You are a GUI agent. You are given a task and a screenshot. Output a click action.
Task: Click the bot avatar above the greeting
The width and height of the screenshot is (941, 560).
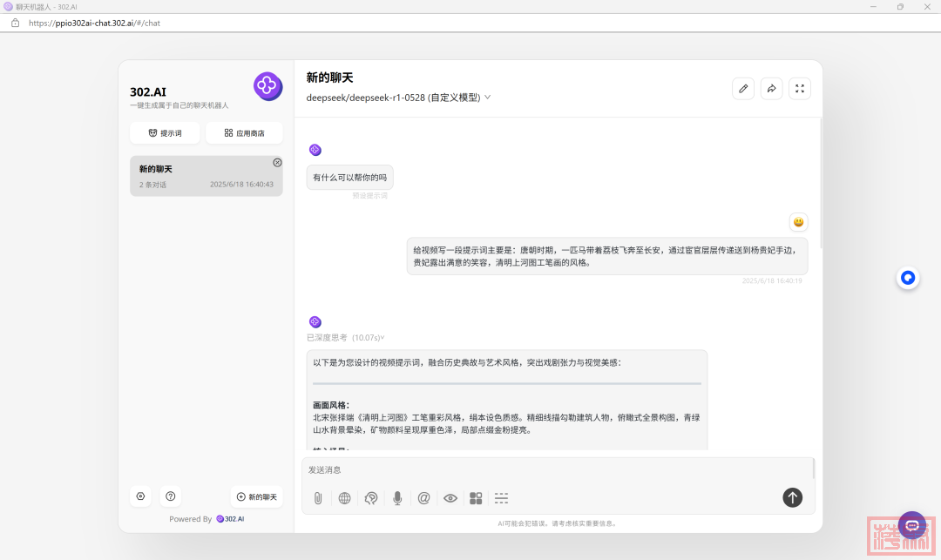tap(315, 150)
